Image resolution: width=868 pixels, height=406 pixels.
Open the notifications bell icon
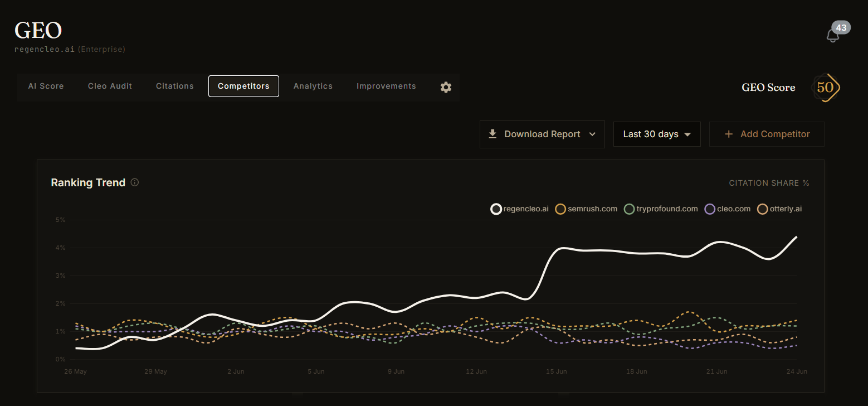[x=832, y=36]
